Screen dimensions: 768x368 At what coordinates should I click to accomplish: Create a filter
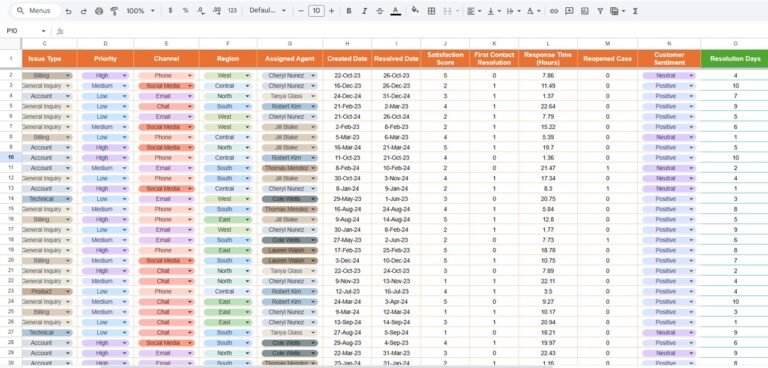(x=600, y=11)
